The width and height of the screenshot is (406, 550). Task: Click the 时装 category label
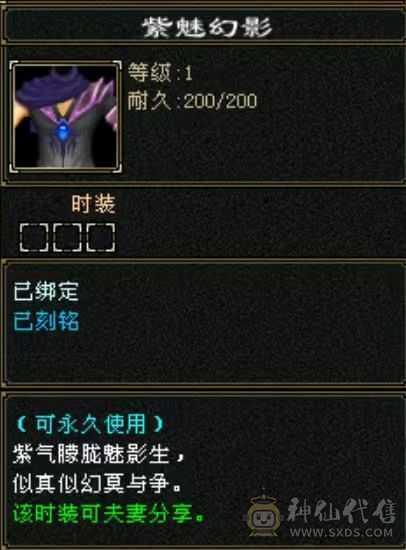[94, 204]
